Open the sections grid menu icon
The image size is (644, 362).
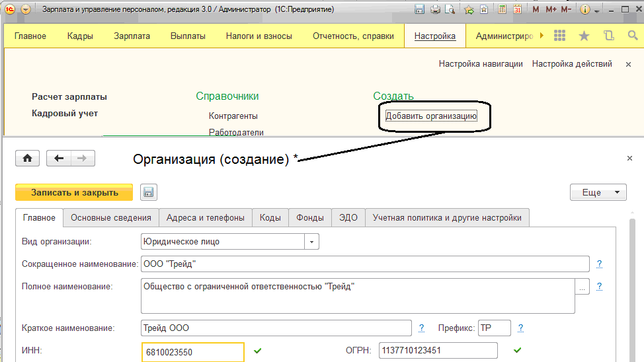point(559,36)
